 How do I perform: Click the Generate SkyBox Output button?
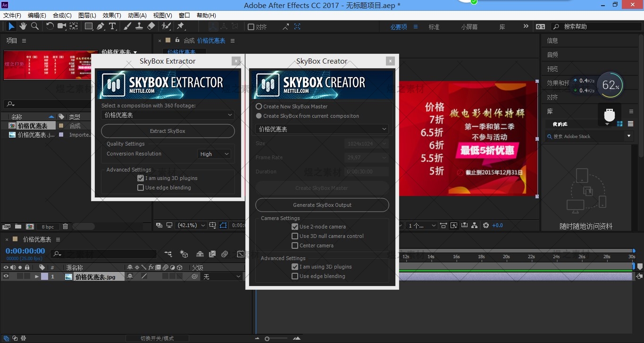[x=322, y=205]
